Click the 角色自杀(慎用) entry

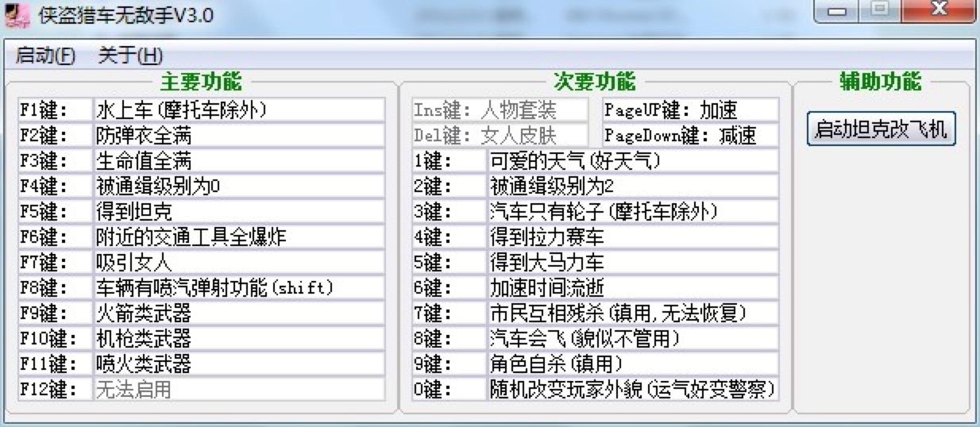click(x=633, y=364)
